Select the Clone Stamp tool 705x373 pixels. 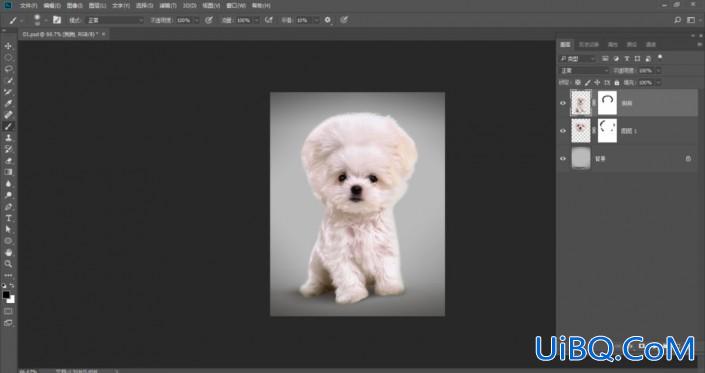[8, 138]
